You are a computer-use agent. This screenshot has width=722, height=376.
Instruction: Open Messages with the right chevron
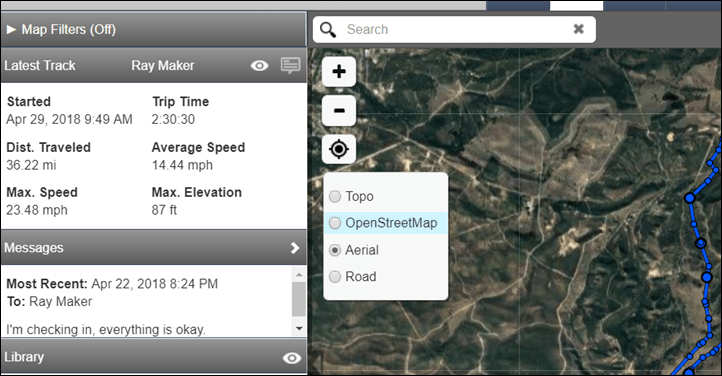coord(295,248)
